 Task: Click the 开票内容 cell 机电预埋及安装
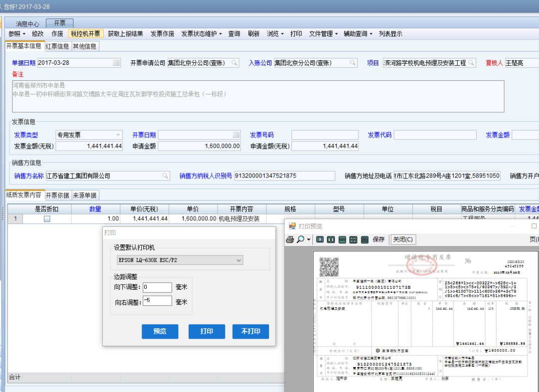(242, 219)
